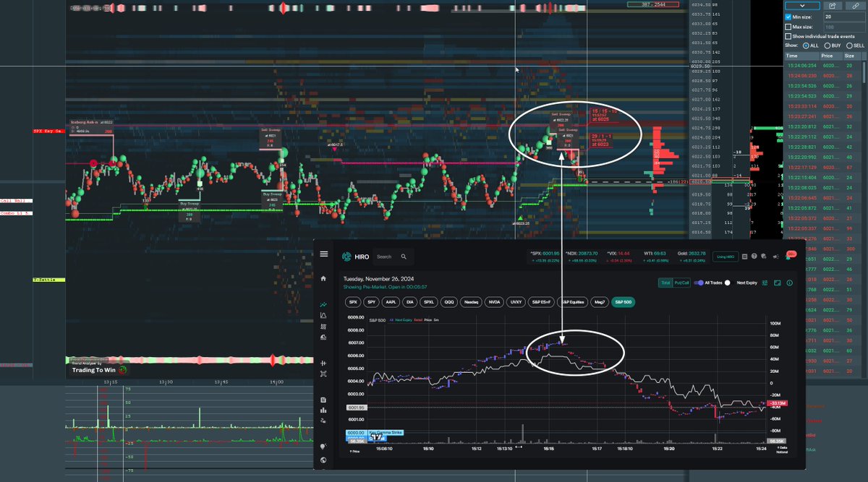Toggle the All Trades switch in HIRO

(699, 283)
